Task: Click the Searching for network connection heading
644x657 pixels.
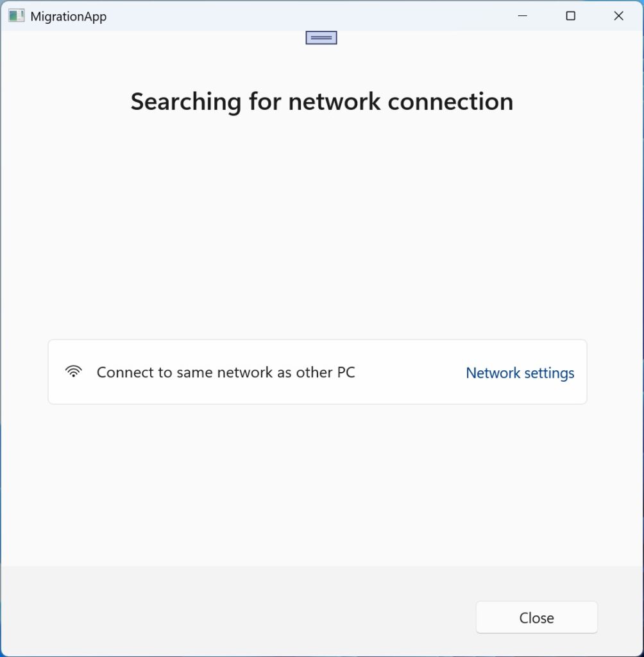Action: [x=321, y=101]
